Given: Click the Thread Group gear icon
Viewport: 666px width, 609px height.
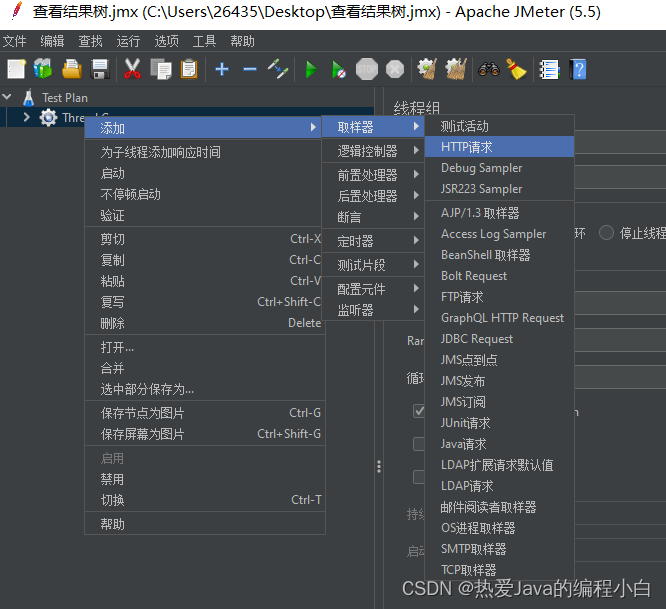Looking at the screenshot, I should pos(48,117).
